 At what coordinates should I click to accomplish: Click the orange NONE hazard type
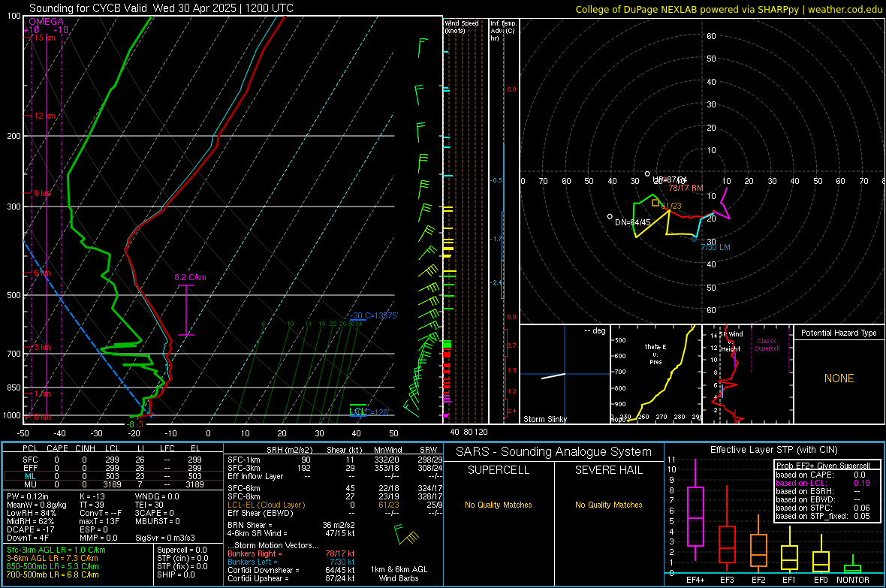tap(839, 378)
